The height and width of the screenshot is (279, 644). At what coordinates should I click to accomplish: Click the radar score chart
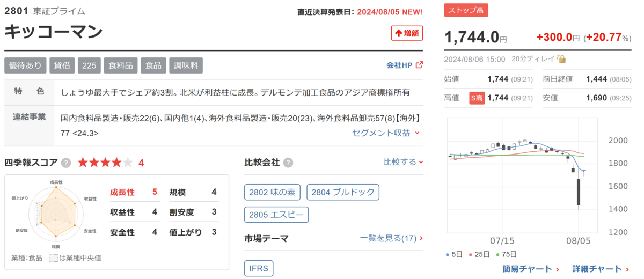56,214
